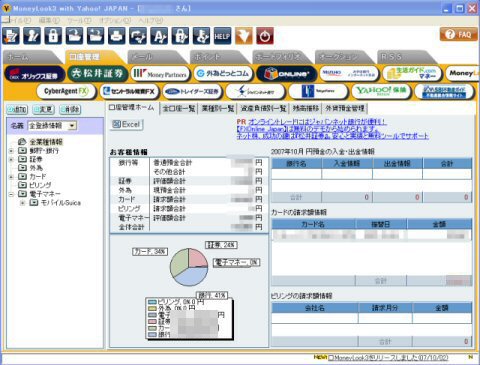This screenshot has width=480, height=365.
Task: Click the red power toolbar icon
Action: pos(265,36)
